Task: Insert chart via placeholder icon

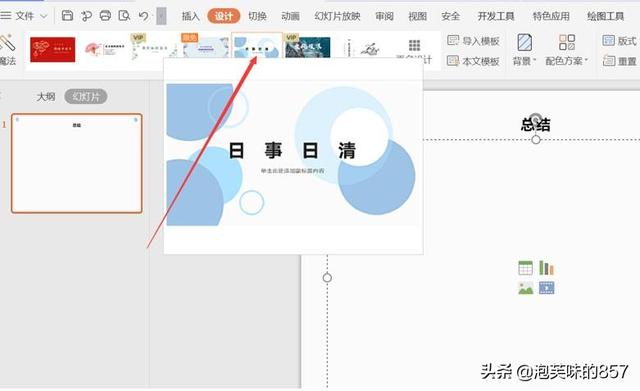Action: click(x=547, y=268)
